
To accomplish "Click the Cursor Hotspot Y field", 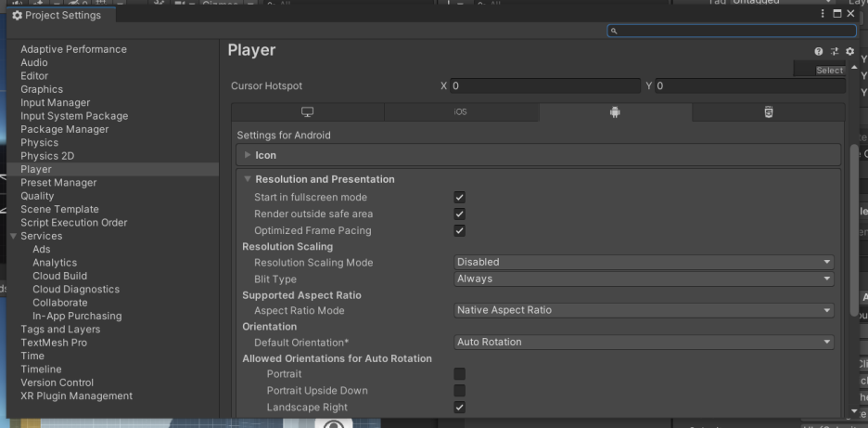I will pyautogui.click(x=750, y=86).
